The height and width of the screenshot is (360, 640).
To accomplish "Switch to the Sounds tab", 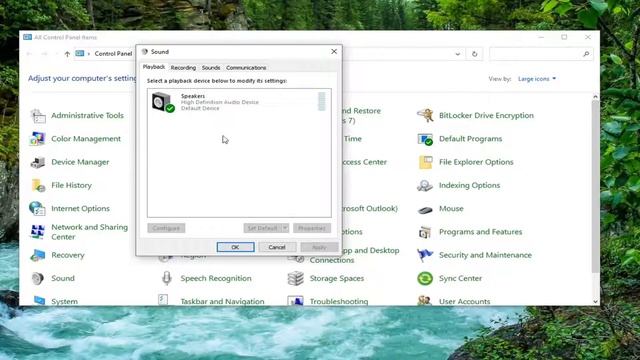I will (211, 68).
